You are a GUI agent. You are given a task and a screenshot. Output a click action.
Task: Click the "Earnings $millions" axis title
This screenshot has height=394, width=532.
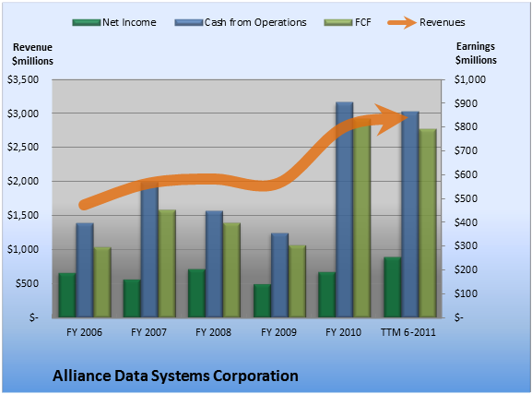click(x=476, y=53)
